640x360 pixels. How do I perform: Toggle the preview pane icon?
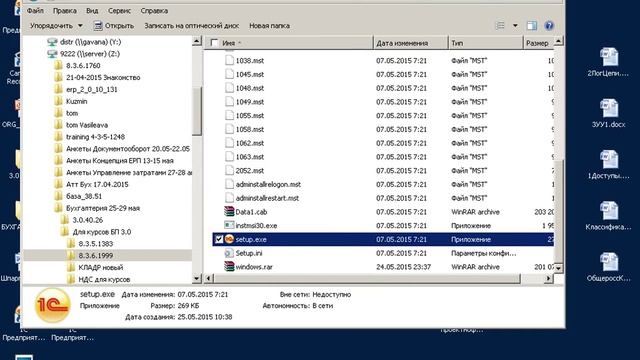point(531,26)
